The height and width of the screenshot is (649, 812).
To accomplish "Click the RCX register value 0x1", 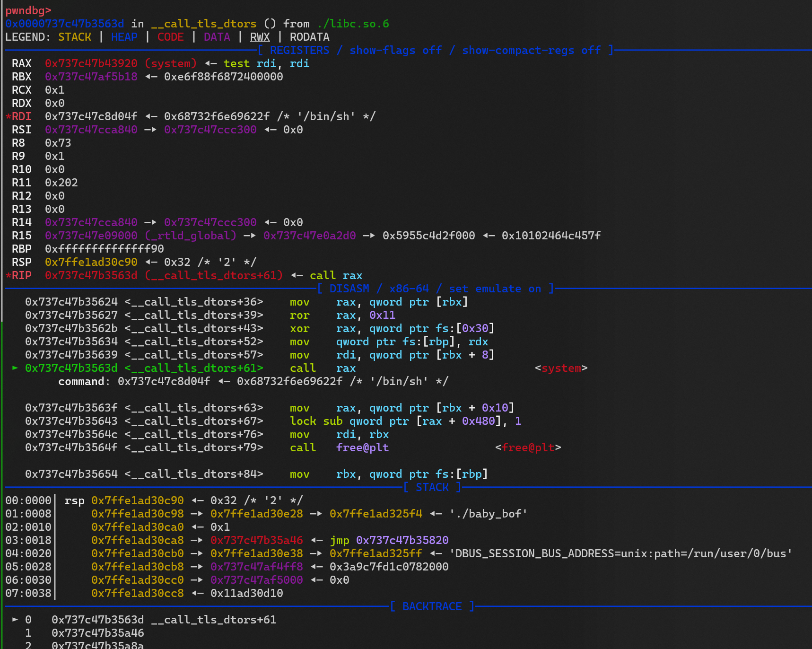I will click(55, 90).
